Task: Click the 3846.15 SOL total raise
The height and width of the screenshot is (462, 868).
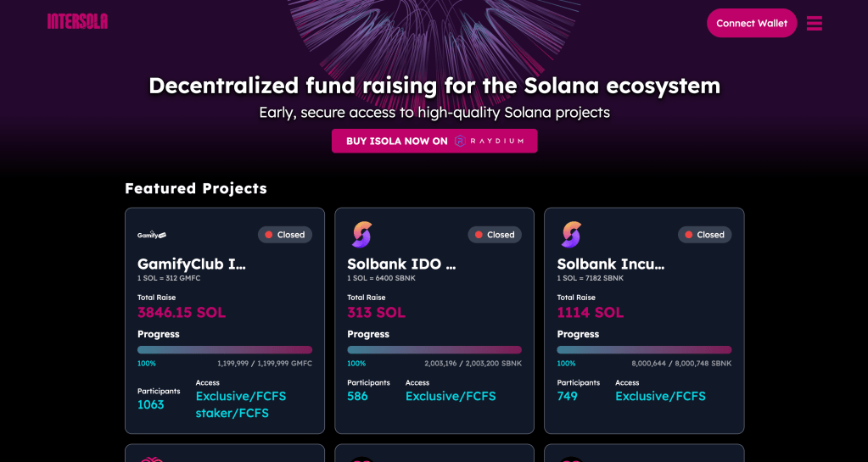Action: click(182, 312)
